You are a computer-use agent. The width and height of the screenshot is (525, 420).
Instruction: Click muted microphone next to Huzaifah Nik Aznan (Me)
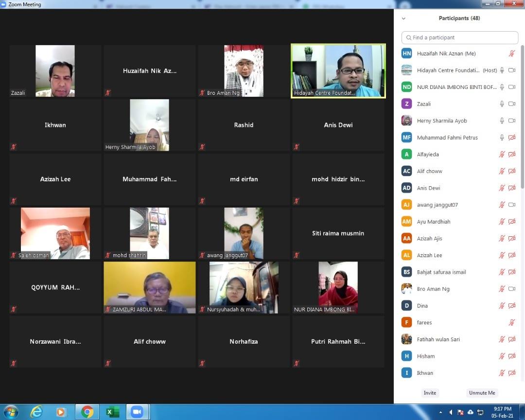tap(511, 53)
